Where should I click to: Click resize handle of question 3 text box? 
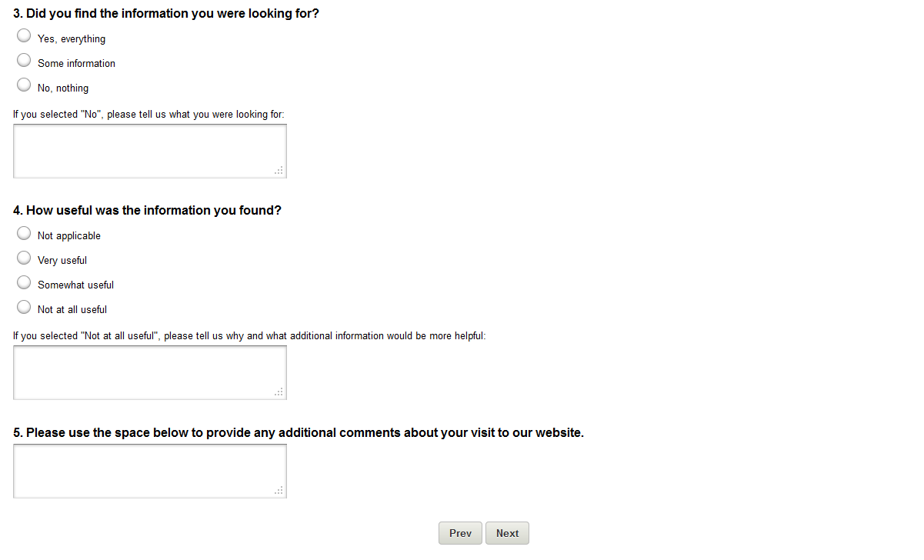click(x=280, y=172)
